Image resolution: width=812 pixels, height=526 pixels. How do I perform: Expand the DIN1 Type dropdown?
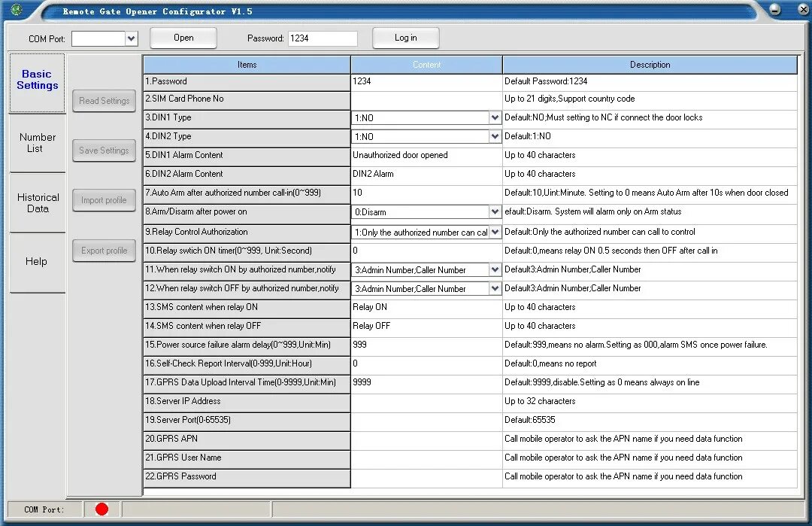click(495, 117)
